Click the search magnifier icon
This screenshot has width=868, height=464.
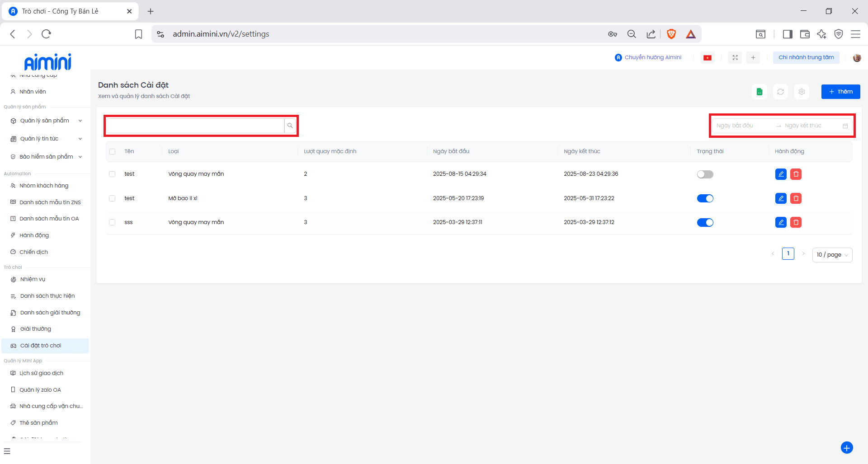290,126
